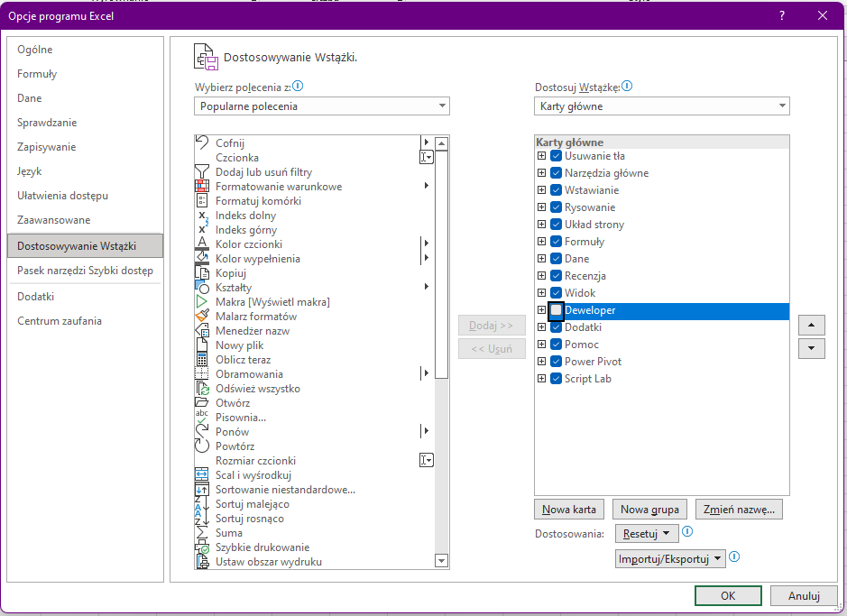Open the Popularne polecenia dropdown
Screen dimensions: 847x616
[x=322, y=106]
